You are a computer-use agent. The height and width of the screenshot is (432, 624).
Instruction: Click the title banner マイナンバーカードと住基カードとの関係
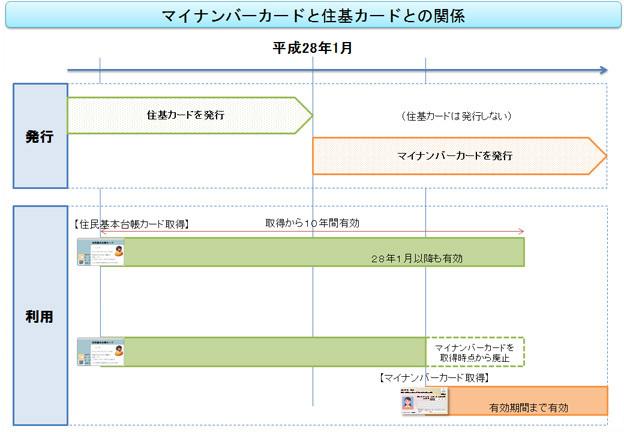pos(312,17)
